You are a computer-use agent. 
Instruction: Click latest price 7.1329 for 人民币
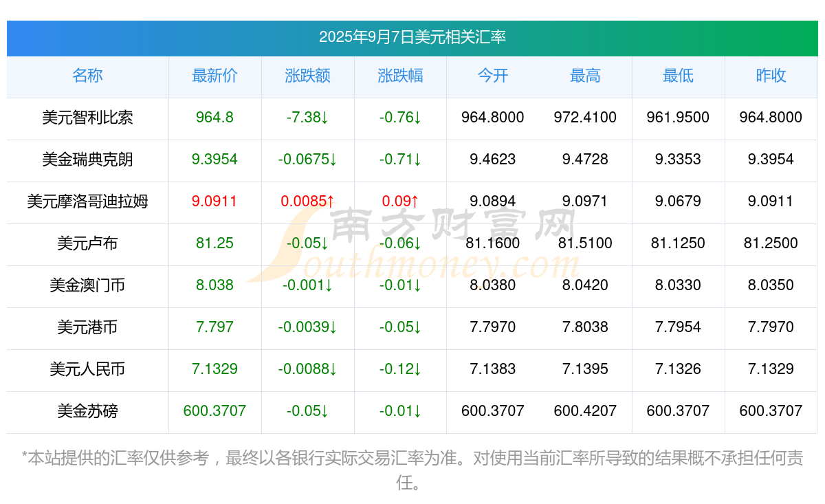click(214, 369)
